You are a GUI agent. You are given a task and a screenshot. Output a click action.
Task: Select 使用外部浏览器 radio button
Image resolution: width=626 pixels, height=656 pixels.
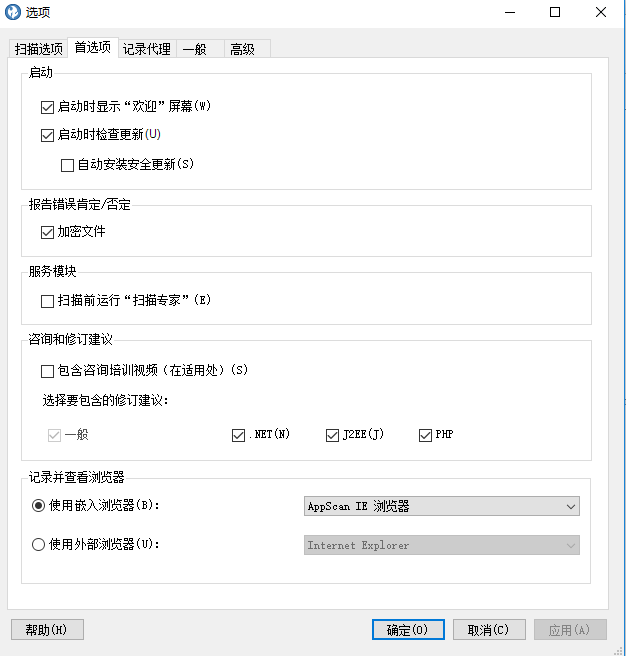[38, 545]
